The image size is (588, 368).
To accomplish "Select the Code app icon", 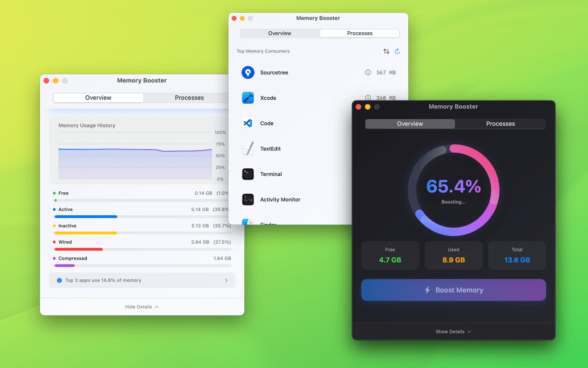I will 248,123.
